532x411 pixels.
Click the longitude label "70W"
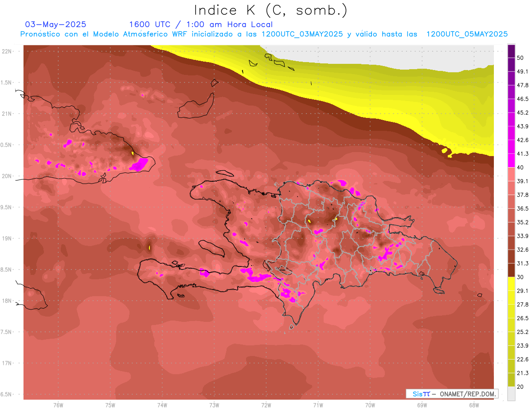(370, 405)
